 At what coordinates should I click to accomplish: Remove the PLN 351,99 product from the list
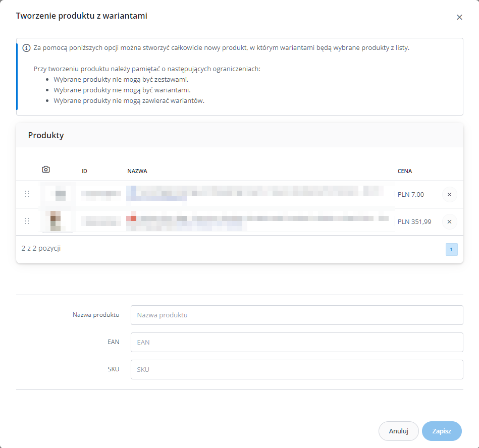(x=449, y=221)
